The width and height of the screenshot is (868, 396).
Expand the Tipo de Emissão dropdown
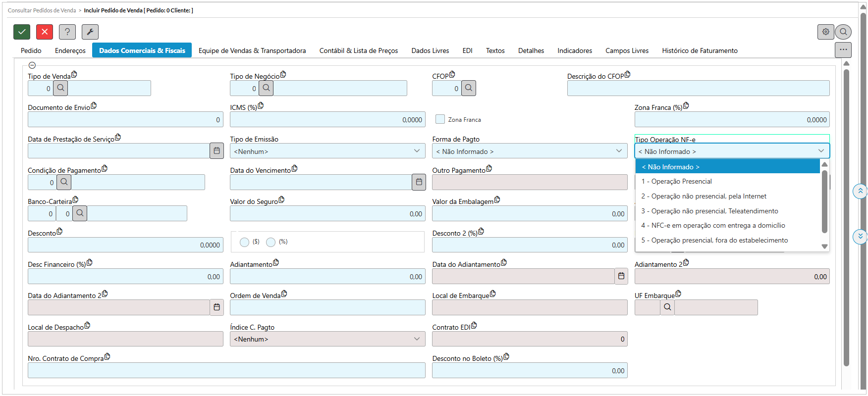[327, 151]
